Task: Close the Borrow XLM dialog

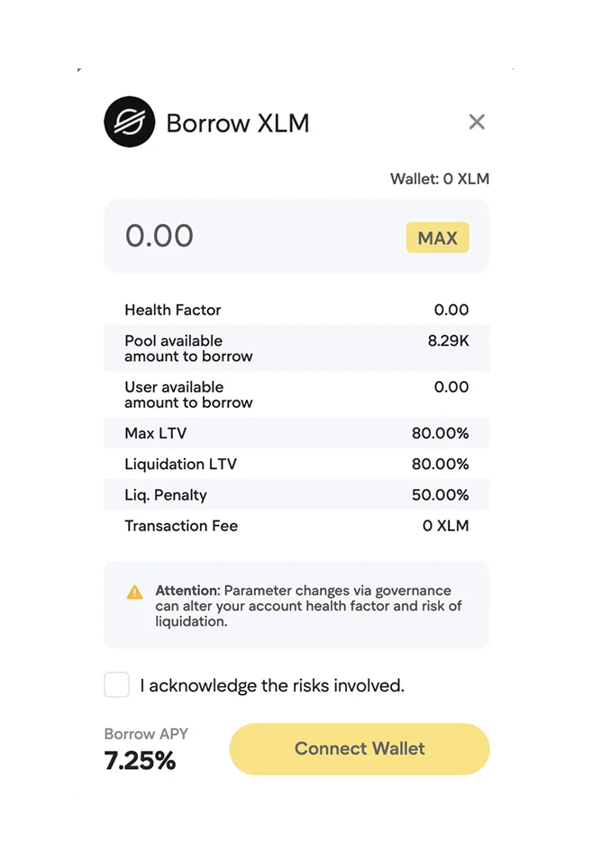Action: pos(477,122)
